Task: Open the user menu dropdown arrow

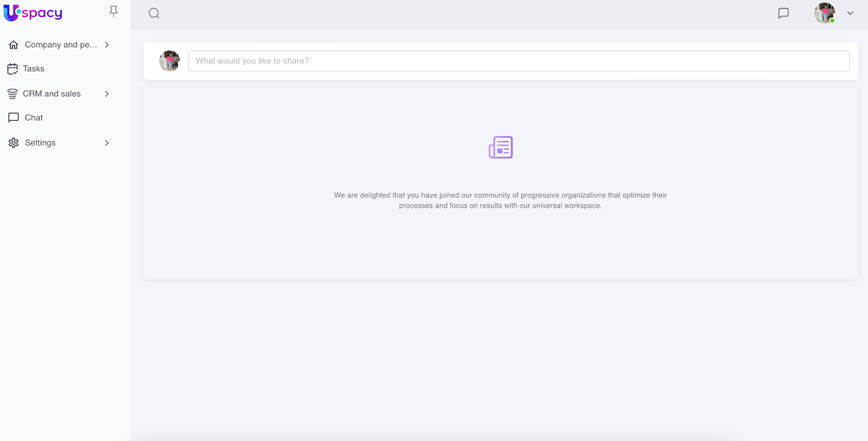Action: (x=850, y=13)
